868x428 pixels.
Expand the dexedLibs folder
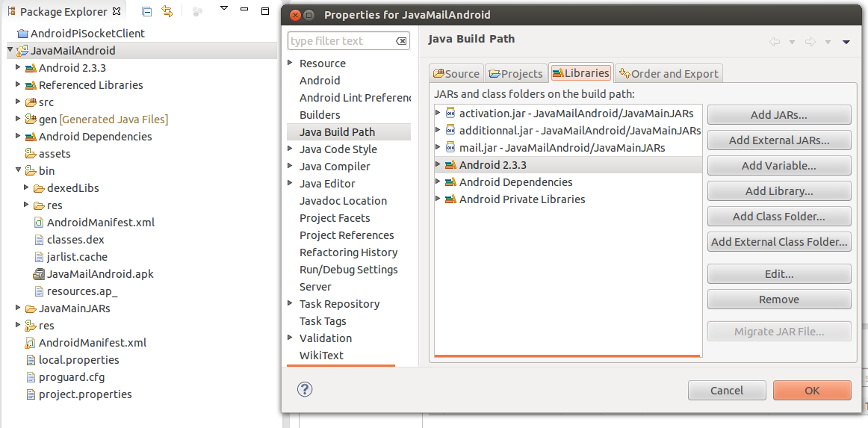click(x=26, y=187)
